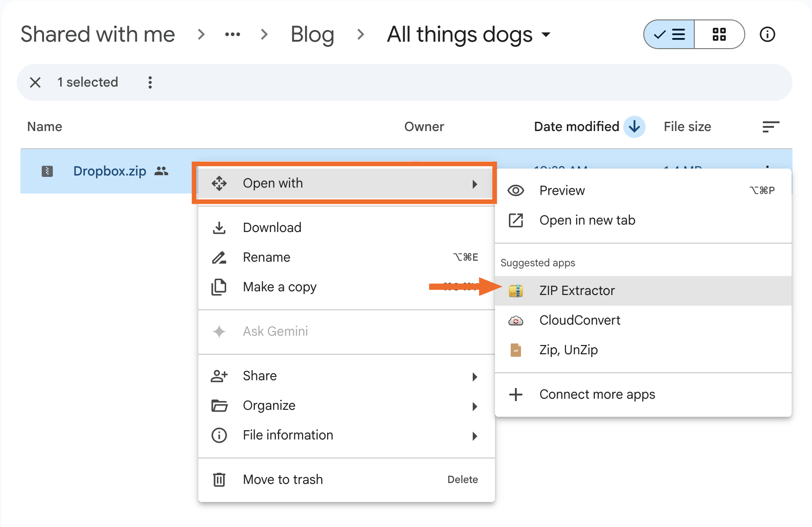Screen dimensions: 812x527
Task: Choose Move to trash
Action: tap(346, 479)
